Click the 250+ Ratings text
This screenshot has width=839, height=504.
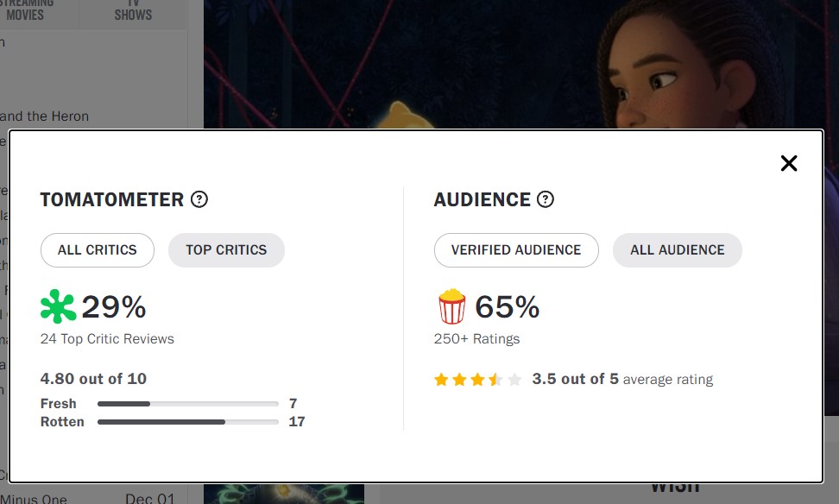[x=476, y=339]
